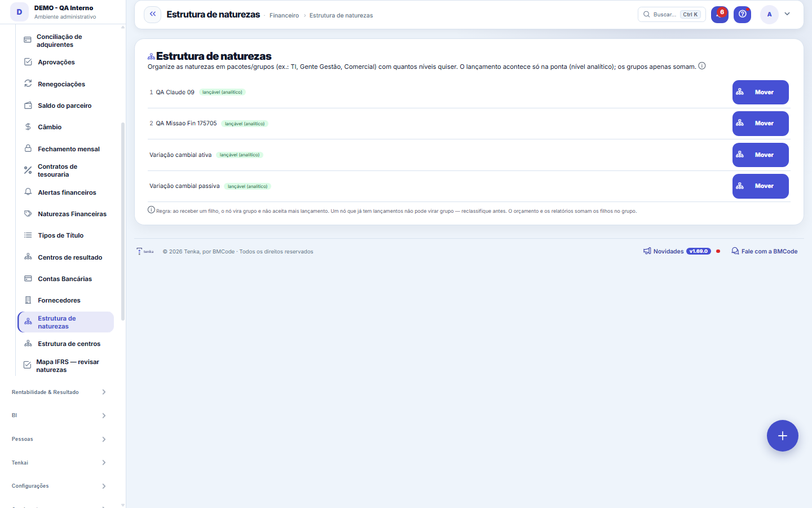812x508 pixels.
Task: Click the Câmbio dollar icon
Action: (28, 127)
